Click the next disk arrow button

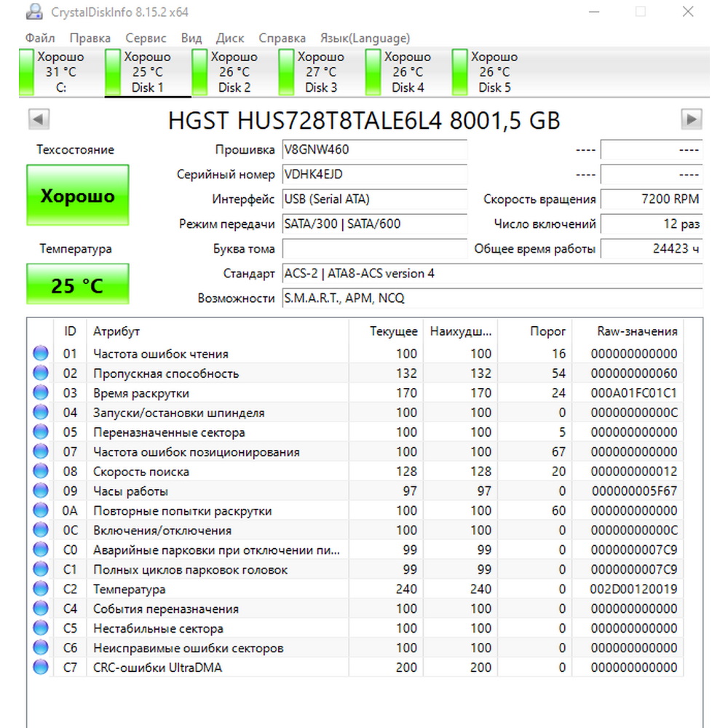pyautogui.click(x=691, y=120)
